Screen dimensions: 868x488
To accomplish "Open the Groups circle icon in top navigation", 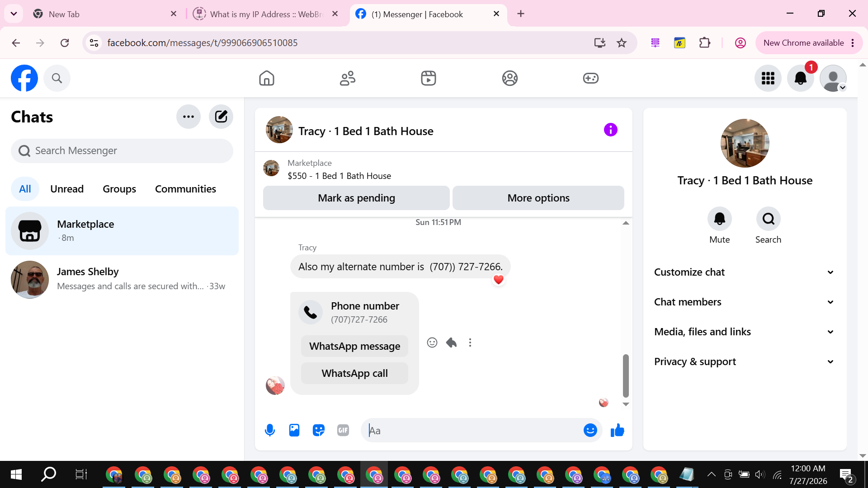I will pyautogui.click(x=510, y=78).
